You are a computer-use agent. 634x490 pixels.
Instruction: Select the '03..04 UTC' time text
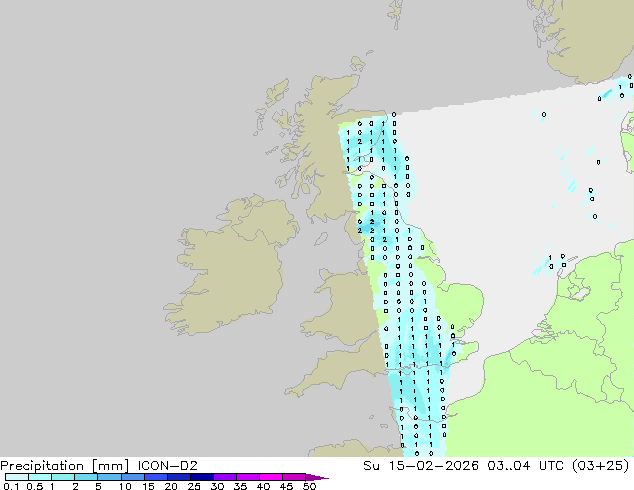point(527,466)
